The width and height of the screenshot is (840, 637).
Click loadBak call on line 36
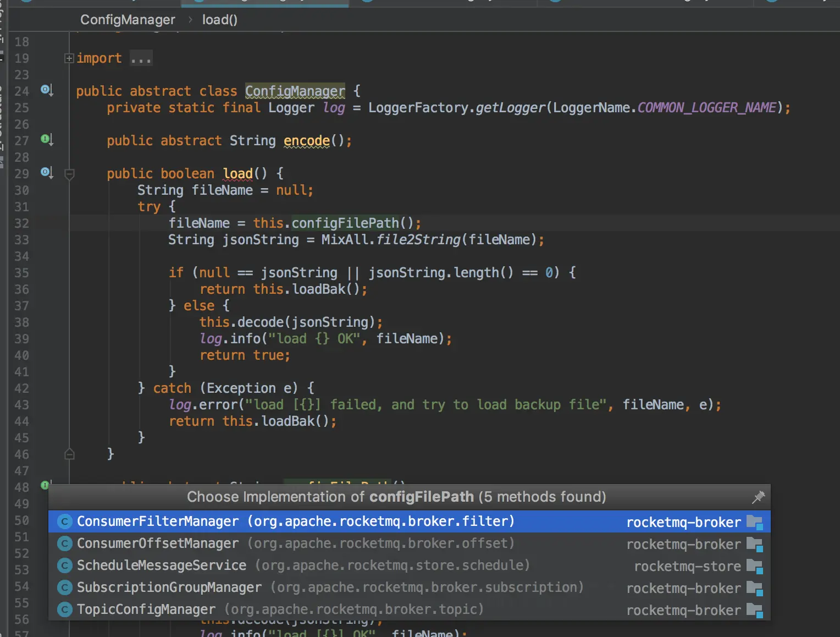click(x=318, y=289)
